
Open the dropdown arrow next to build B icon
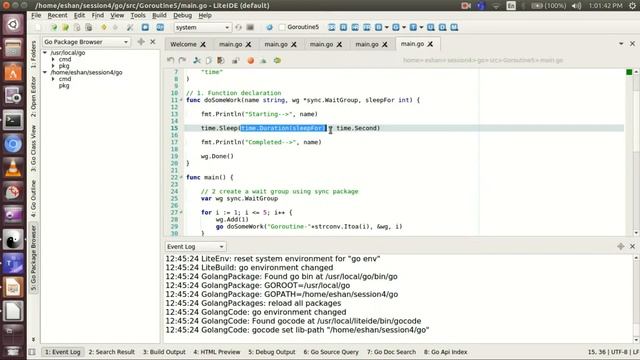[x=387, y=27]
